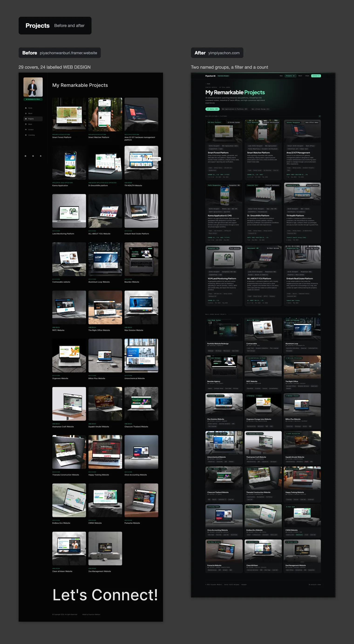Click Embark Real Estate Platform title in Before

[137, 234]
